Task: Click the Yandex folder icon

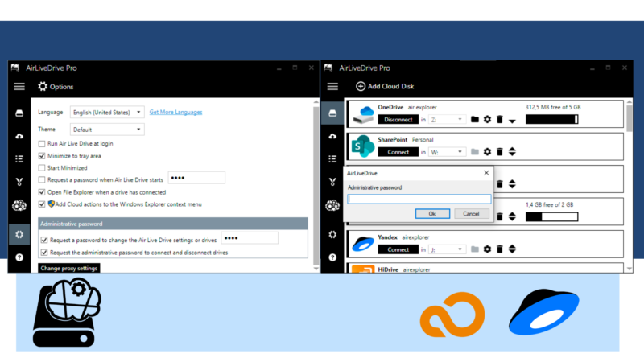Action: click(475, 249)
